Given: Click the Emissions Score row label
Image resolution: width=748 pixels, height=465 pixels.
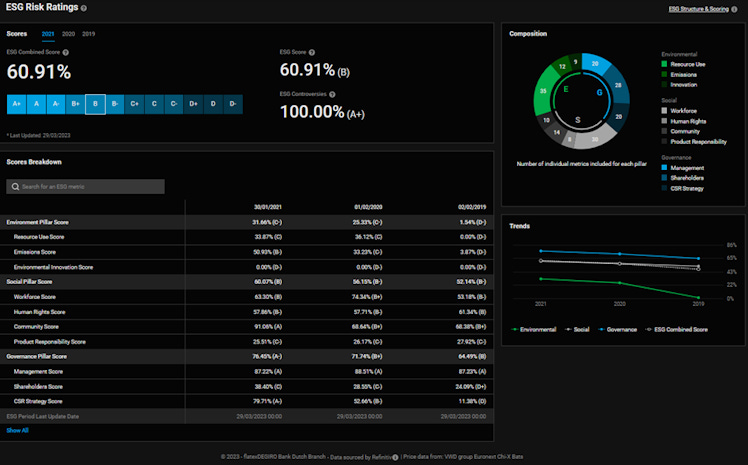Looking at the screenshot, I should tap(35, 252).
